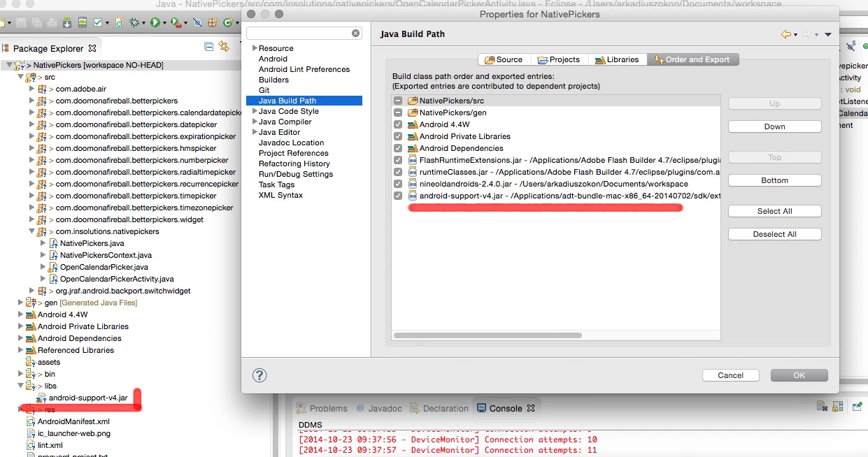Click the horizontal scrollbar in build path list
This screenshot has width=868, height=457.
(x=488, y=335)
